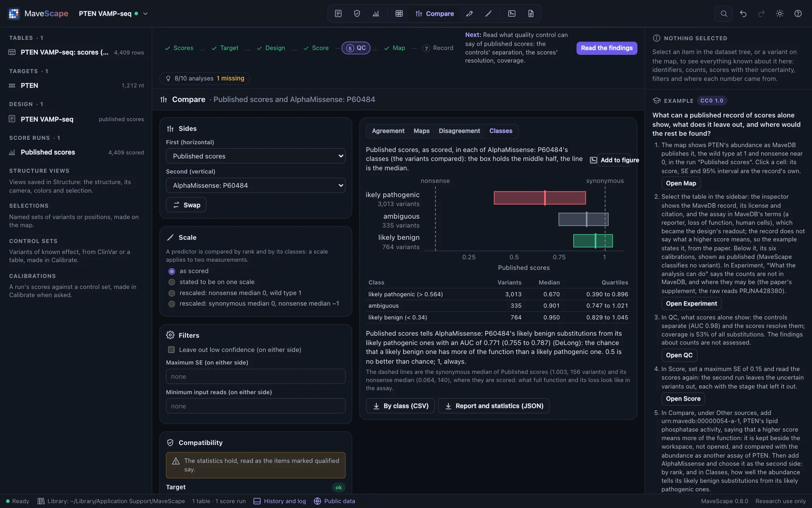Enable 'Leave out low confidence' checkbox

[x=171, y=350]
